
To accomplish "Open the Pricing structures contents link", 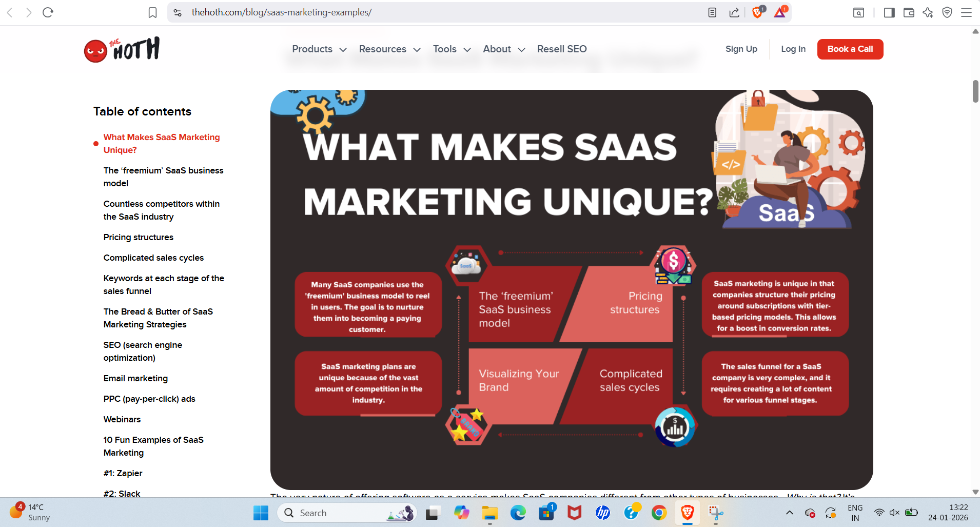I will (x=138, y=237).
